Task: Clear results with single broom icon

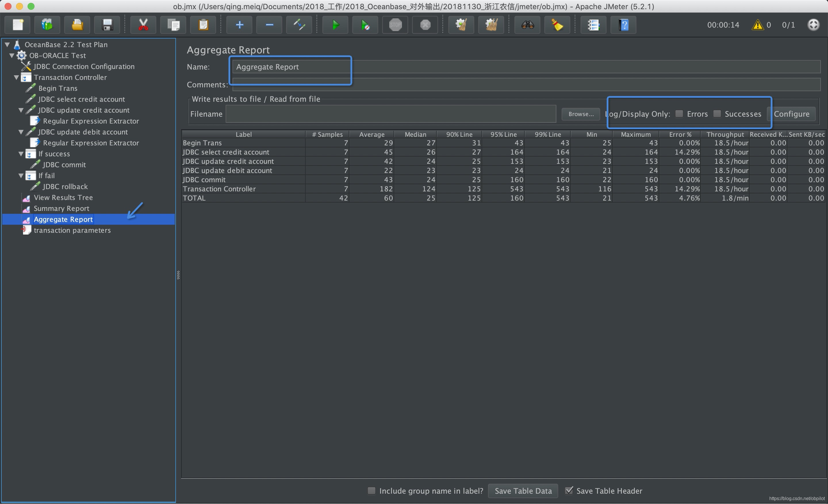Action: 461,25
